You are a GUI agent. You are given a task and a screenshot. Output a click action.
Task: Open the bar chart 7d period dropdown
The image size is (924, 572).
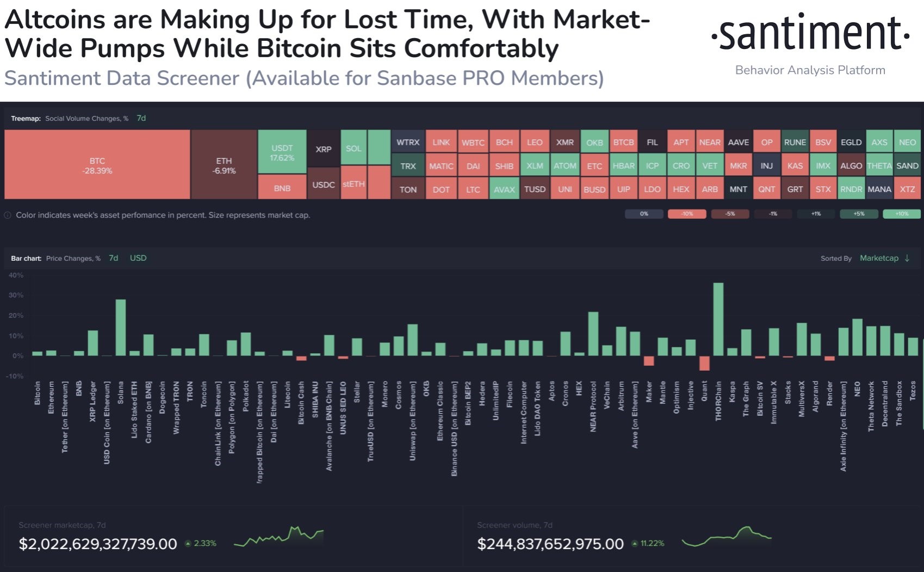(113, 258)
